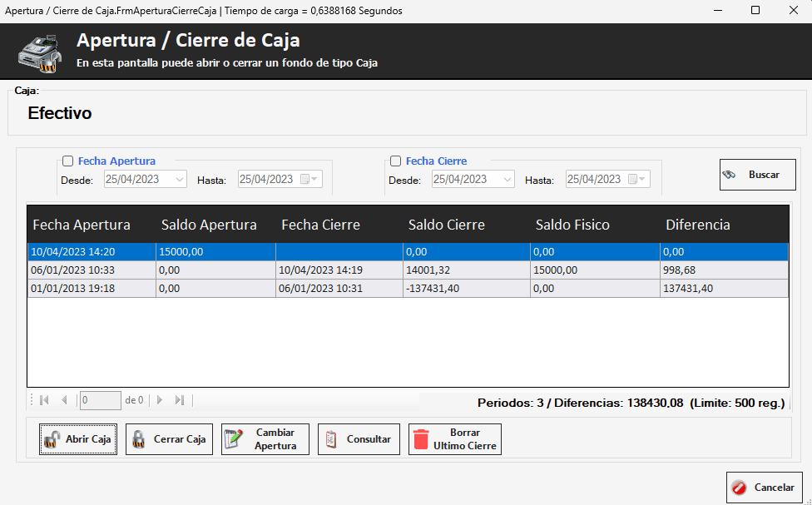Expand Fecha Cierre Desde date dropdown
This screenshot has height=505, width=812.
click(507, 180)
